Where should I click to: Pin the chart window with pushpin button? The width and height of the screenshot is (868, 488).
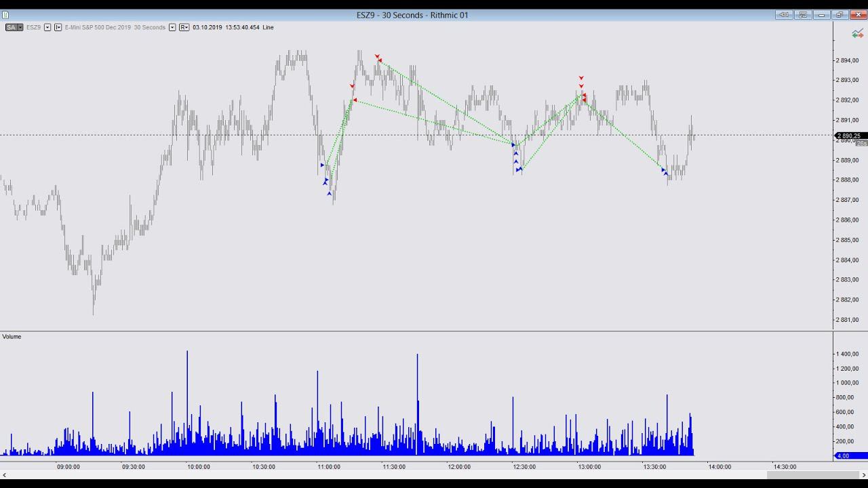(x=784, y=15)
